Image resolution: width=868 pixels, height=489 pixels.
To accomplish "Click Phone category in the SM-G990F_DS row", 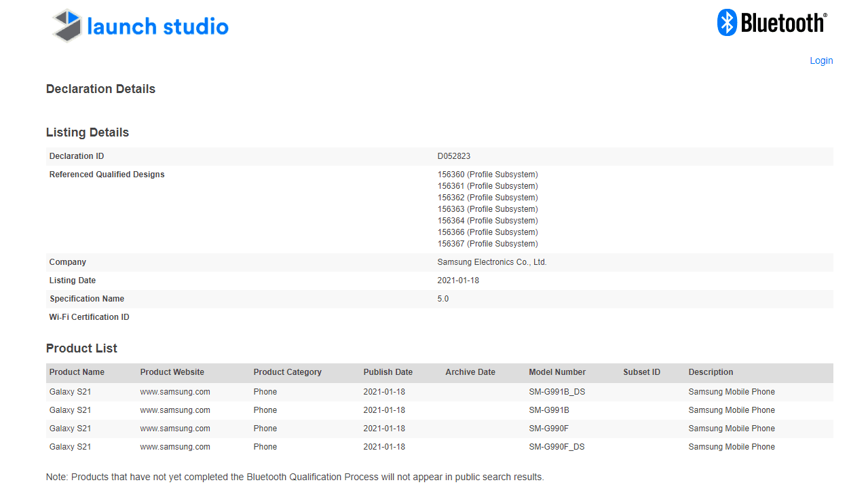I will 265,447.
